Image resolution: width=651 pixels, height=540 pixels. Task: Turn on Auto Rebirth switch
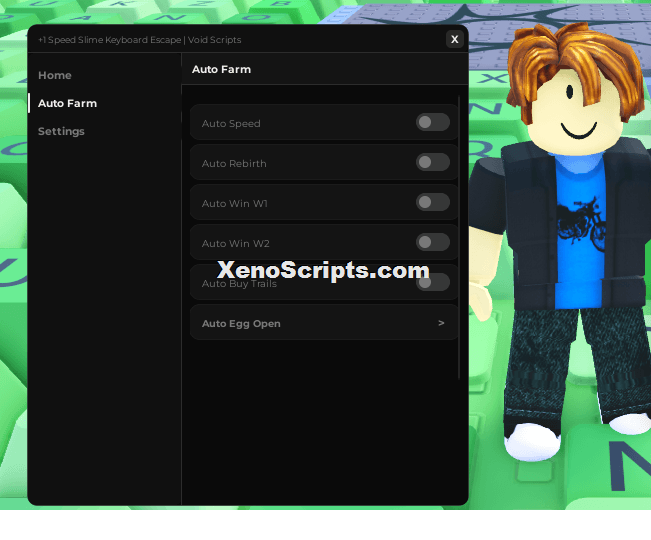coord(433,162)
